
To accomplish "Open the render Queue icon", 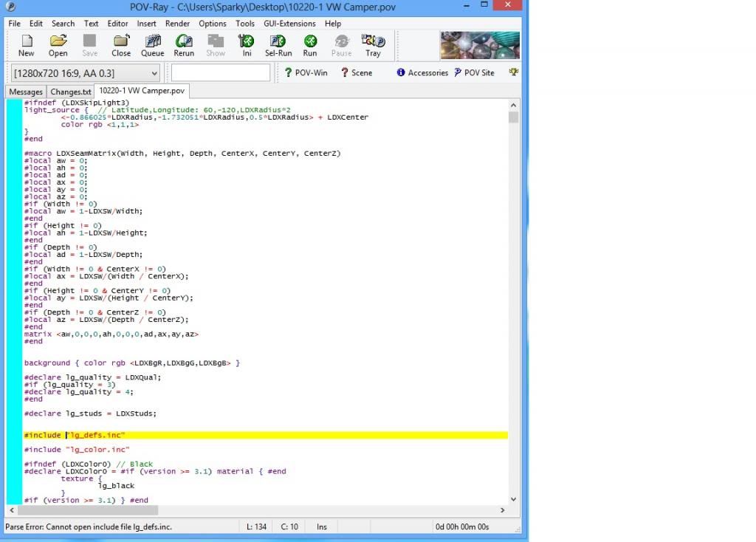I will pos(153,45).
